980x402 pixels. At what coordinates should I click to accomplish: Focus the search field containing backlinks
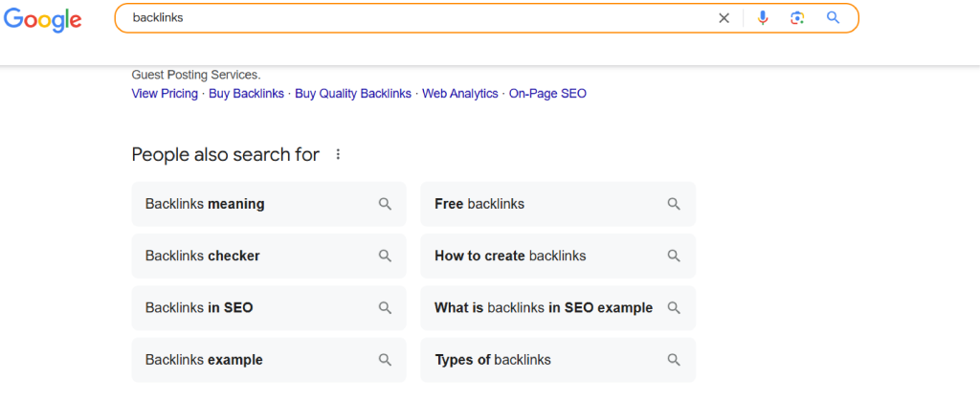[419, 18]
